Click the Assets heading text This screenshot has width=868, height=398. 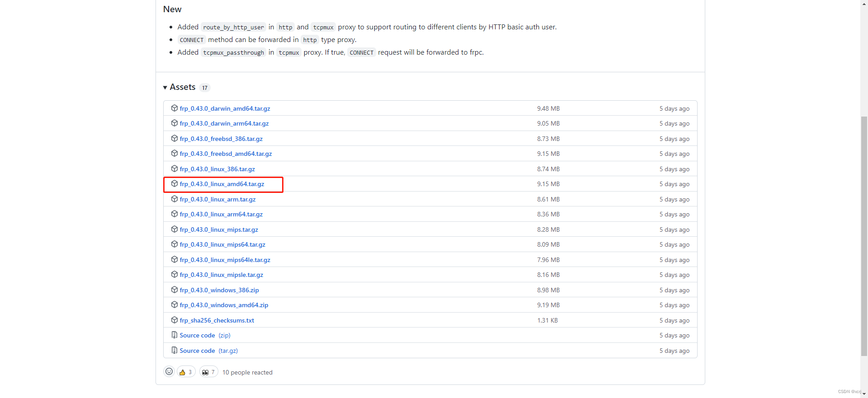[183, 87]
